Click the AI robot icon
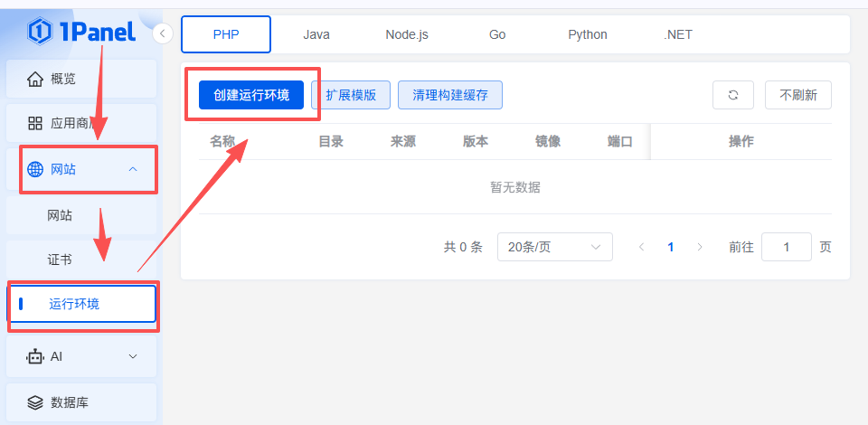The width and height of the screenshot is (868, 425). pyautogui.click(x=35, y=356)
